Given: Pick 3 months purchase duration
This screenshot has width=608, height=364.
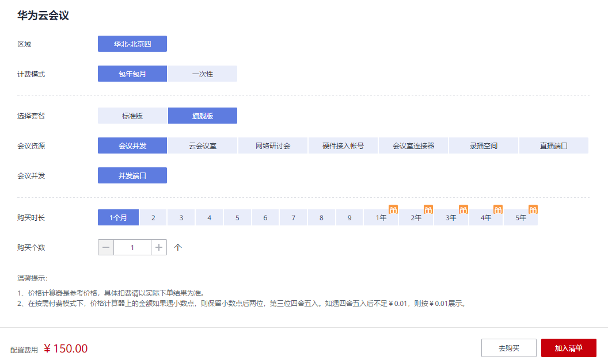Looking at the screenshot, I should click(181, 217).
